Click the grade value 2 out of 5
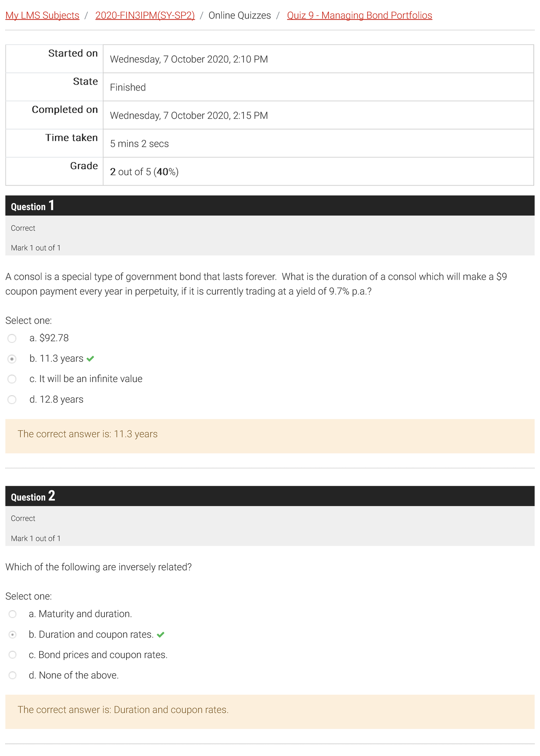 [144, 172]
